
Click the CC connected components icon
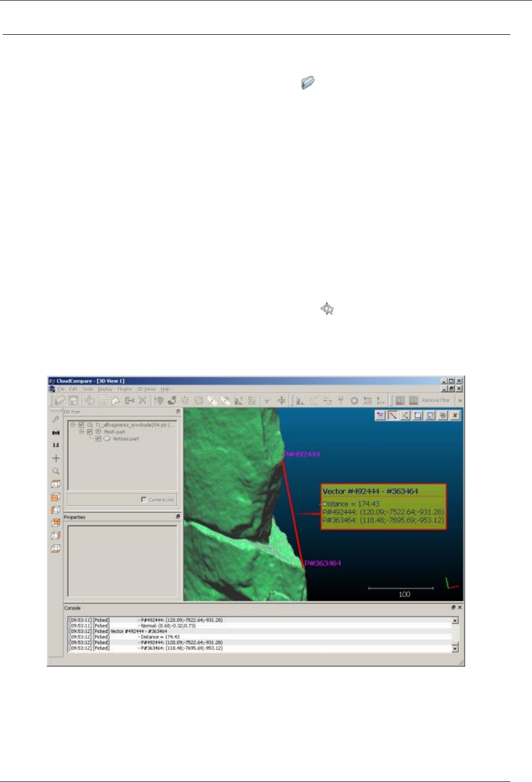[x=252, y=401]
